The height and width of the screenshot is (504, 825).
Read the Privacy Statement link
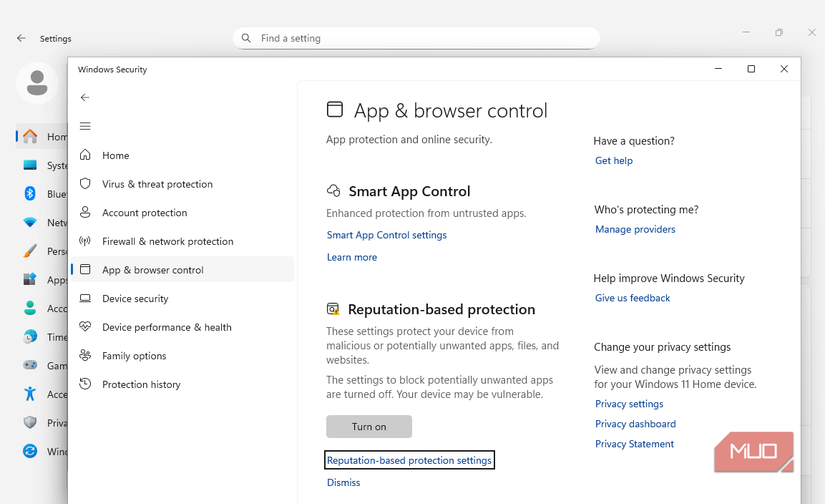click(x=635, y=443)
